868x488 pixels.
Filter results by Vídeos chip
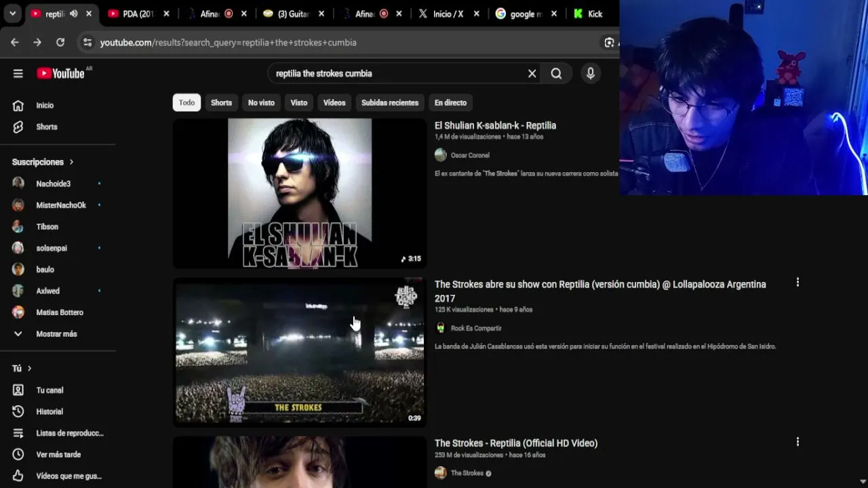(334, 102)
